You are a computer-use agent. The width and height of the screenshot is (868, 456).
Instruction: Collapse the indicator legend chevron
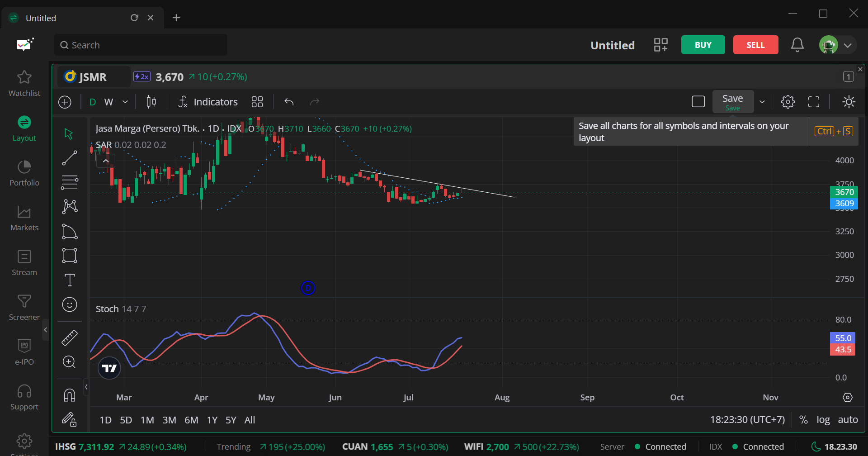[x=106, y=161]
